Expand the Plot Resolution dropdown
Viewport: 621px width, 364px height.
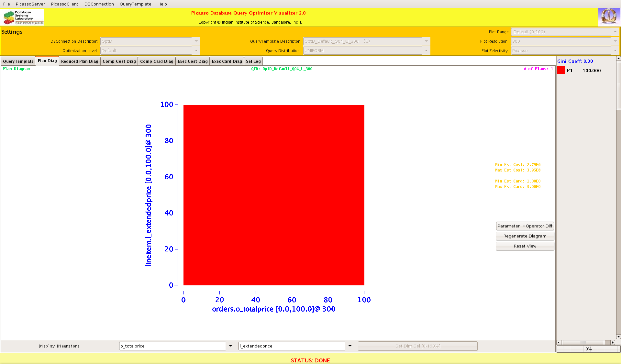click(615, 41)
